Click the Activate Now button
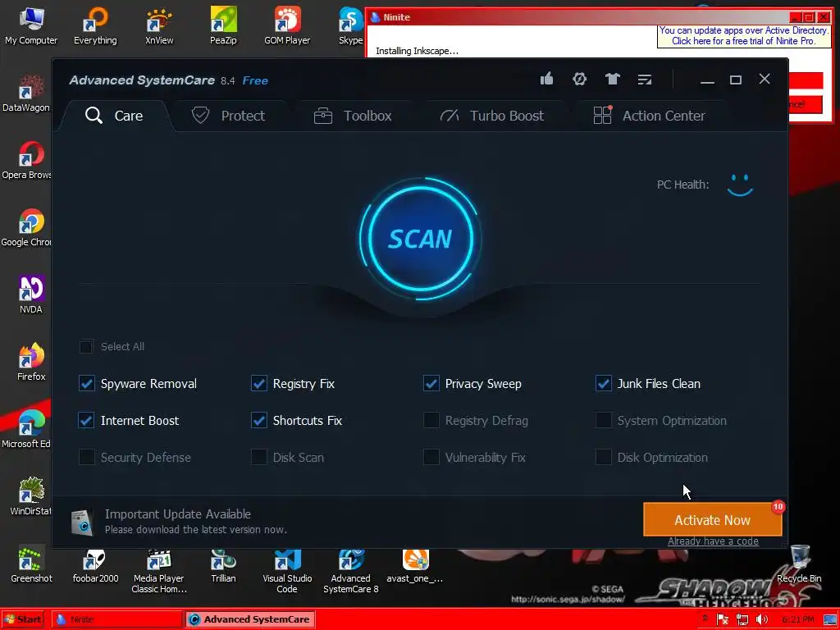Image resolution: width=840 pixels, height=630 pixels. tap(713, 519)
